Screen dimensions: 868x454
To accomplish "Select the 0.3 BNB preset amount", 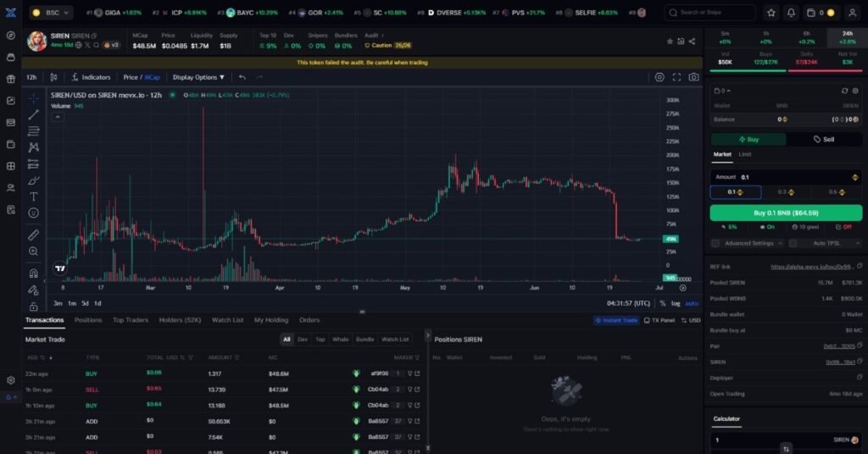I will [x=786, y=192].
